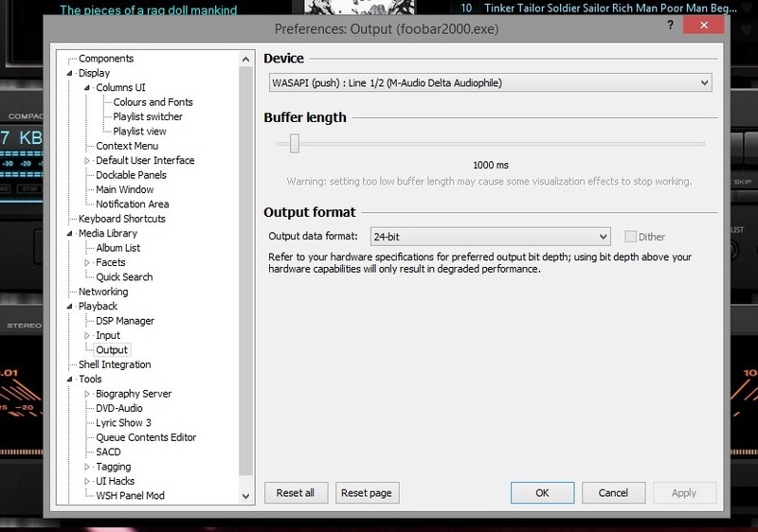Screen dimensions: 758x532
Task: Expand the Input tree node
Action: [87, 335]
